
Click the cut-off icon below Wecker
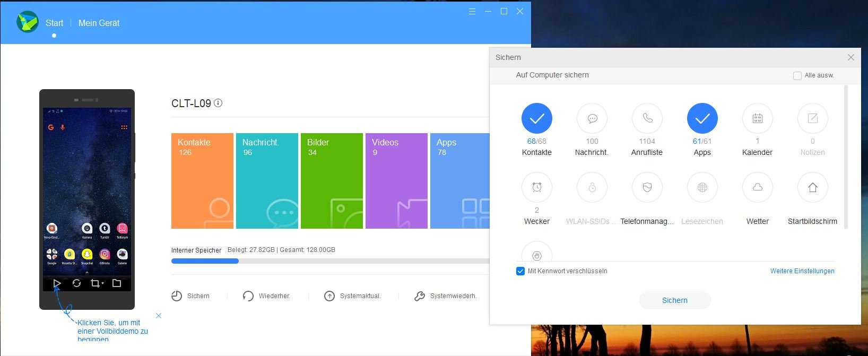pyautogui.click(x=537, y=251)
